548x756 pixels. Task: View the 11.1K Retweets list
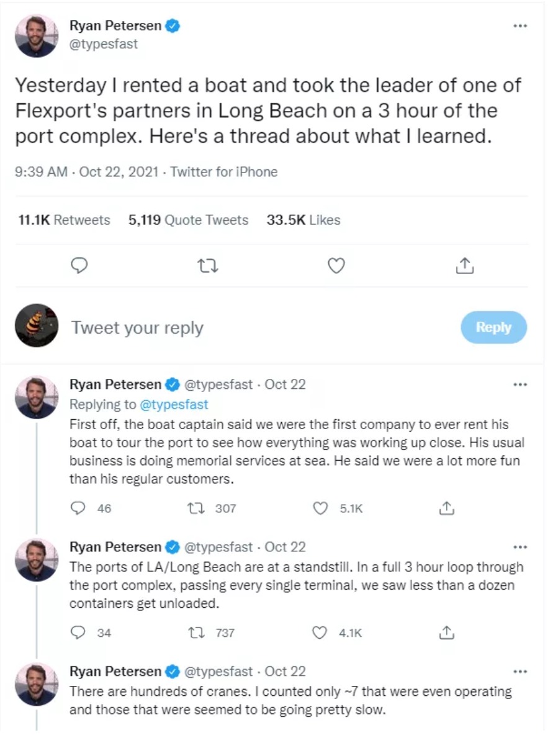pyautogui.click(x=64, y=220)
